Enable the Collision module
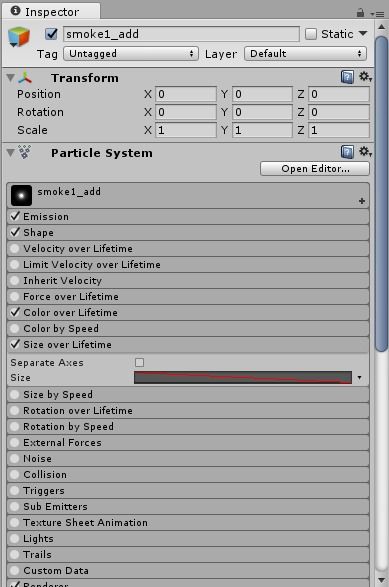Screen dimensions: 389x587 point(15,474)
